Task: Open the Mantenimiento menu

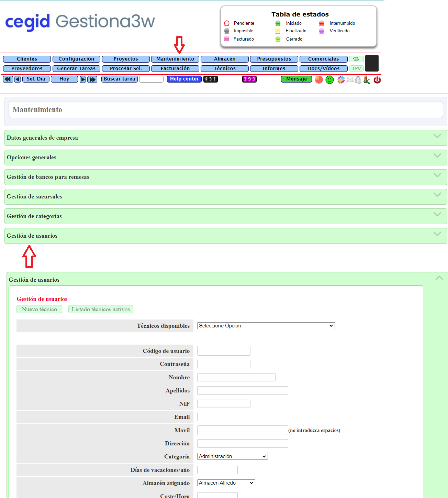Action: [175, 59]
